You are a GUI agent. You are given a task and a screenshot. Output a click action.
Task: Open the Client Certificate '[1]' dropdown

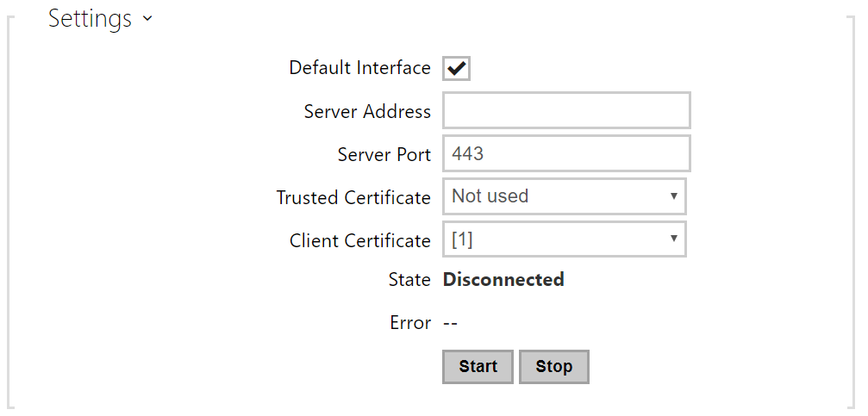pos(556,239)
